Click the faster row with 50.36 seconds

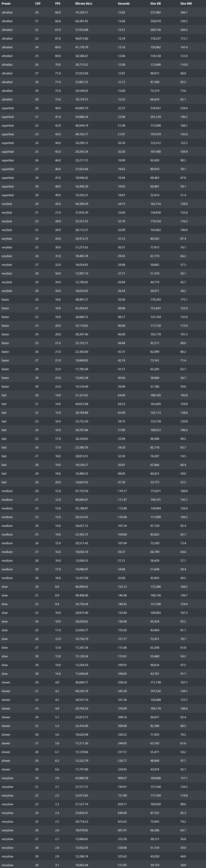tap(103, 300)
